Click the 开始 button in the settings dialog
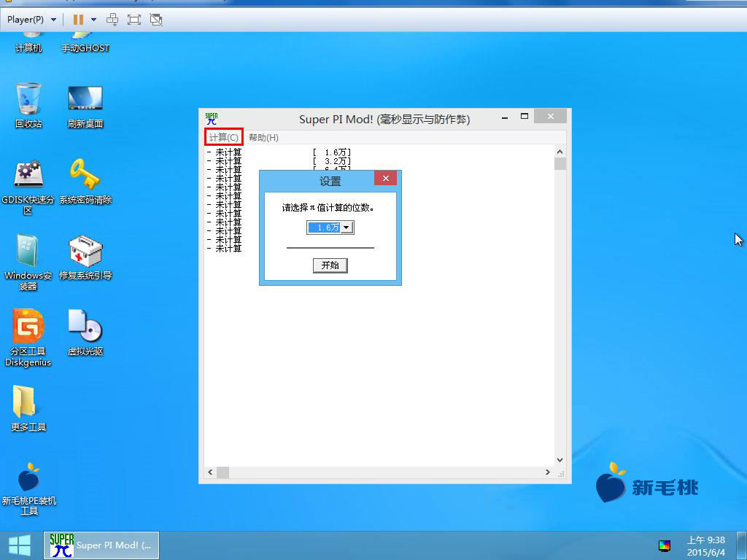Screen dimensions: 747x560 (330, 265)
